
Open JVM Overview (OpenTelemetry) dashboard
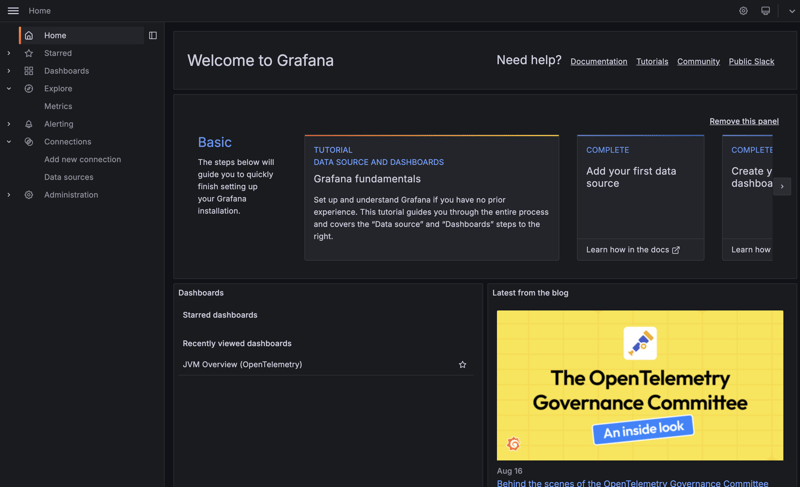(242, 365)
